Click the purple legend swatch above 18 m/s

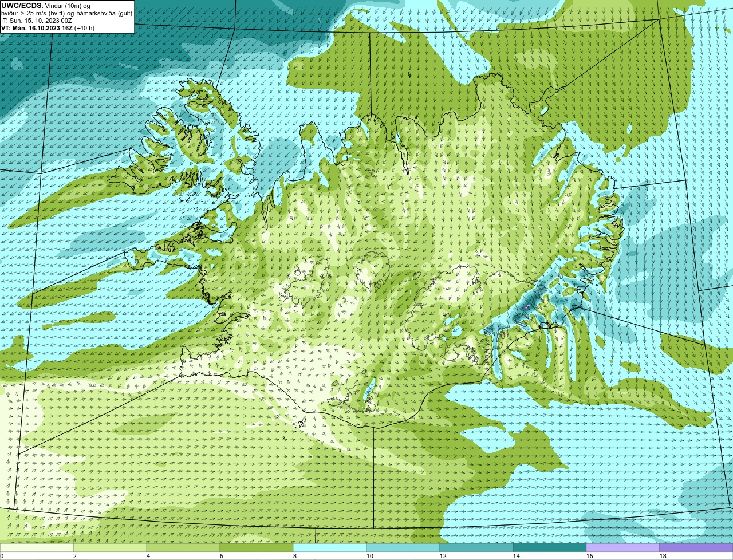point(696,547)
